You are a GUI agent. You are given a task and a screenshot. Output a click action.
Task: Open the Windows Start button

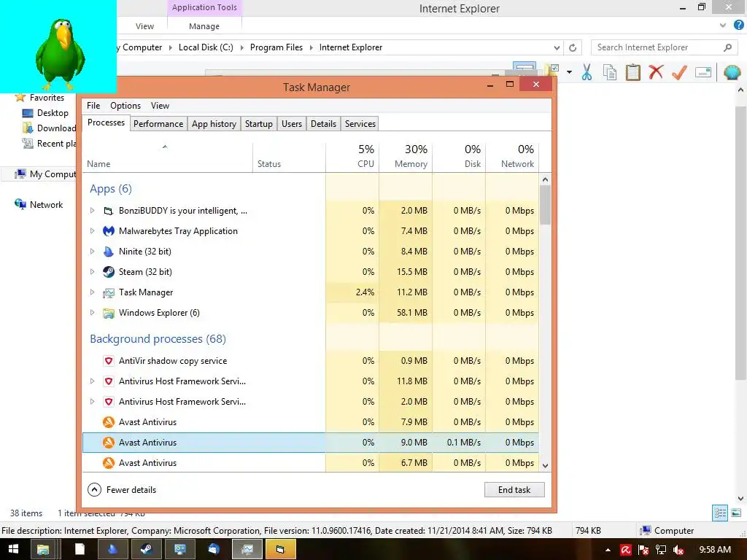point(13,549)
